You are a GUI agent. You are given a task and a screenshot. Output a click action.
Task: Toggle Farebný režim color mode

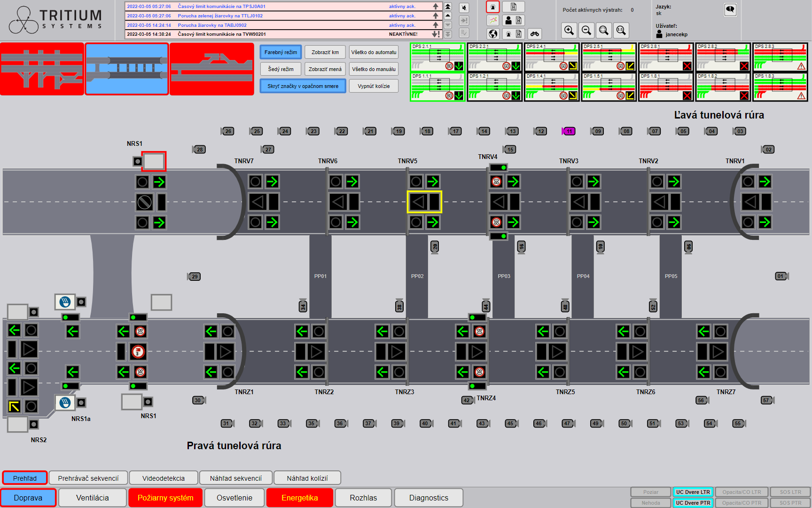click(281, 52)
